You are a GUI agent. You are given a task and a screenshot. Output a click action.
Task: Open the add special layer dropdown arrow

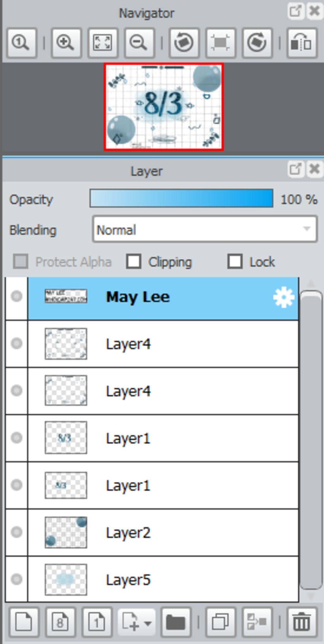pyautogui.click(x=147, y=623)
